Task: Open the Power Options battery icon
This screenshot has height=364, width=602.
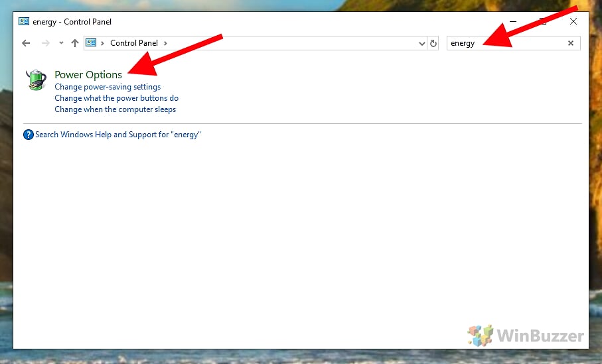Action: tap(36, 80)
